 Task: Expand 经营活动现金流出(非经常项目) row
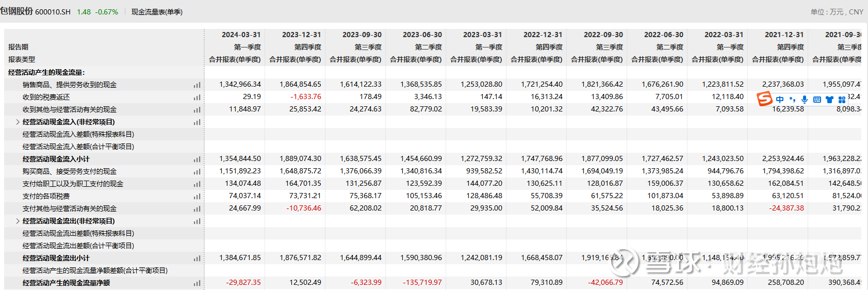coord(18,221)
